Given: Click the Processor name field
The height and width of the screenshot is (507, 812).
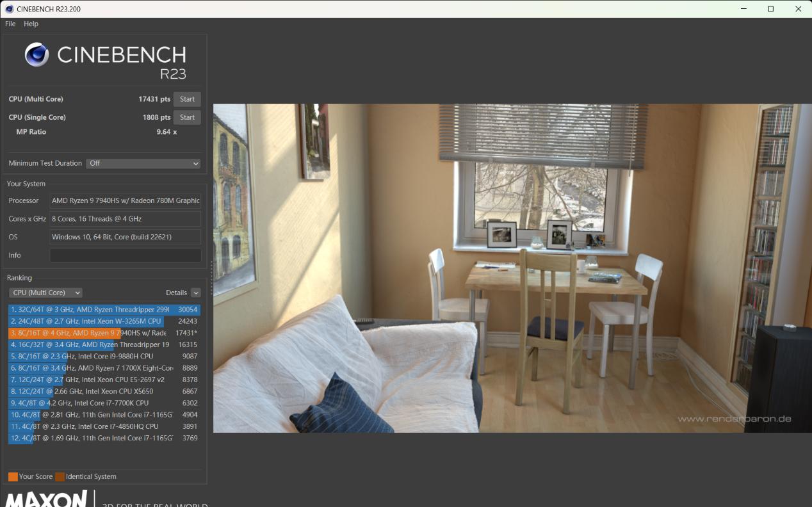Looking at the screenshot, I should tap(126, 200).
